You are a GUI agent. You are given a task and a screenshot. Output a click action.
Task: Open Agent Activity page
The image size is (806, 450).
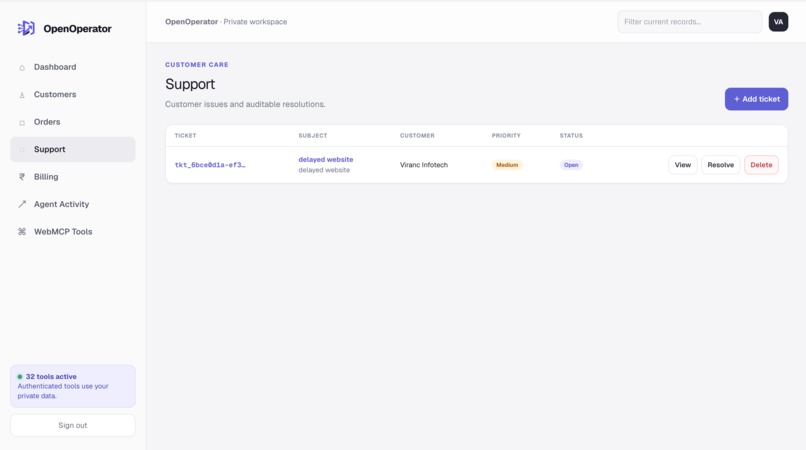click(72, 204)
